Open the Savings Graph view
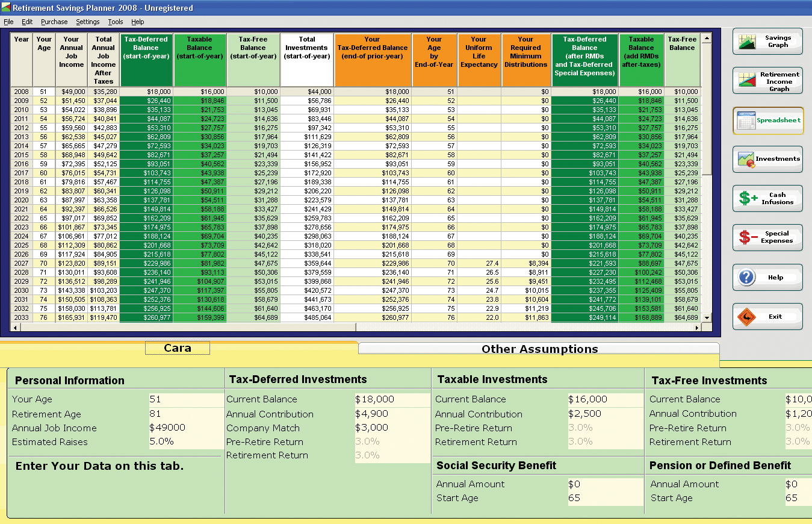The image size is (812, 524). pos(767,42)
